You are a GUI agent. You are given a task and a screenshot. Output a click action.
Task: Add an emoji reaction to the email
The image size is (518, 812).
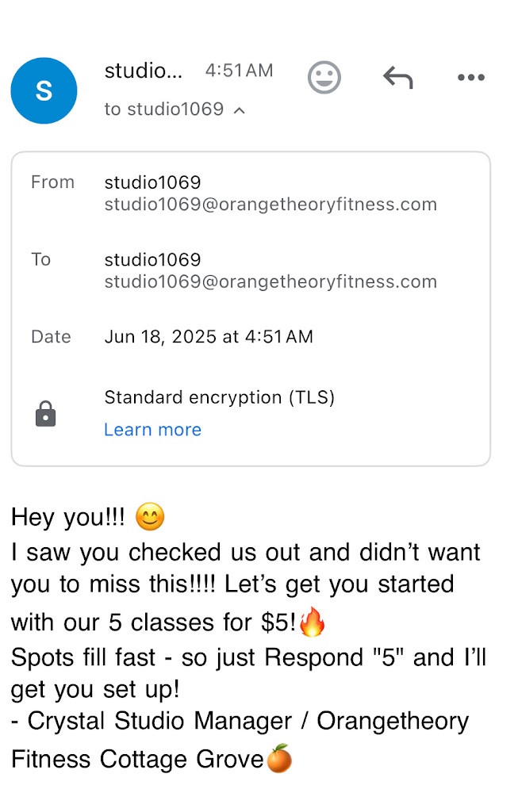point(324,78)
